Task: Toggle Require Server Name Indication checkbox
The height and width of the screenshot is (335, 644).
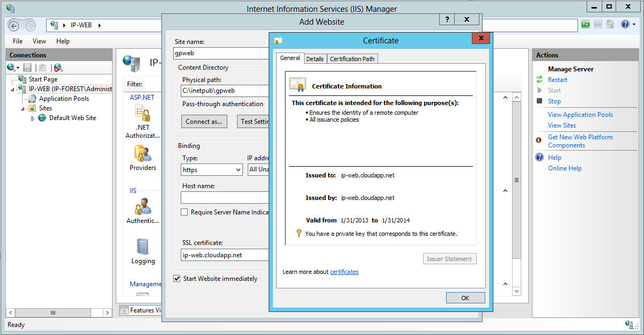Action: tap(184, 212)
